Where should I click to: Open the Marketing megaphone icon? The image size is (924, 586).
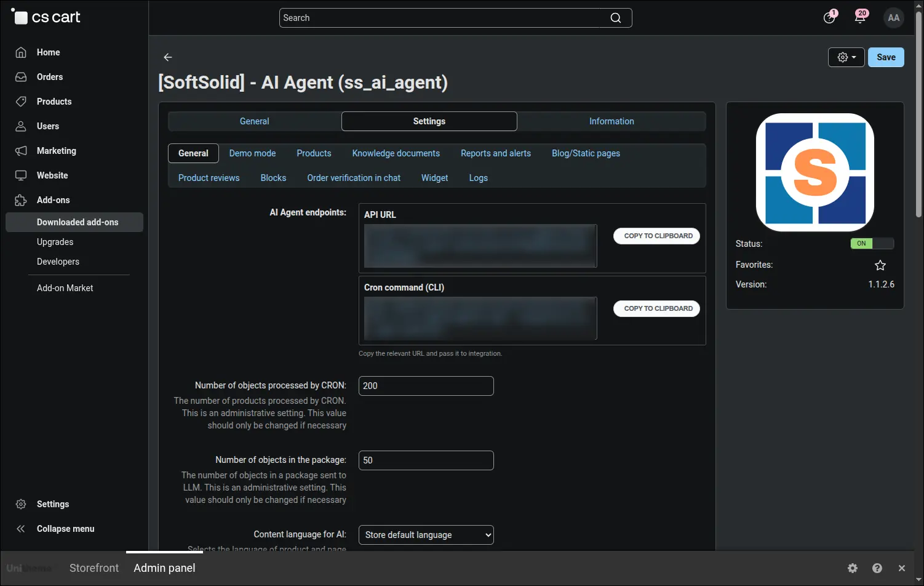click(x=21, y=151)
